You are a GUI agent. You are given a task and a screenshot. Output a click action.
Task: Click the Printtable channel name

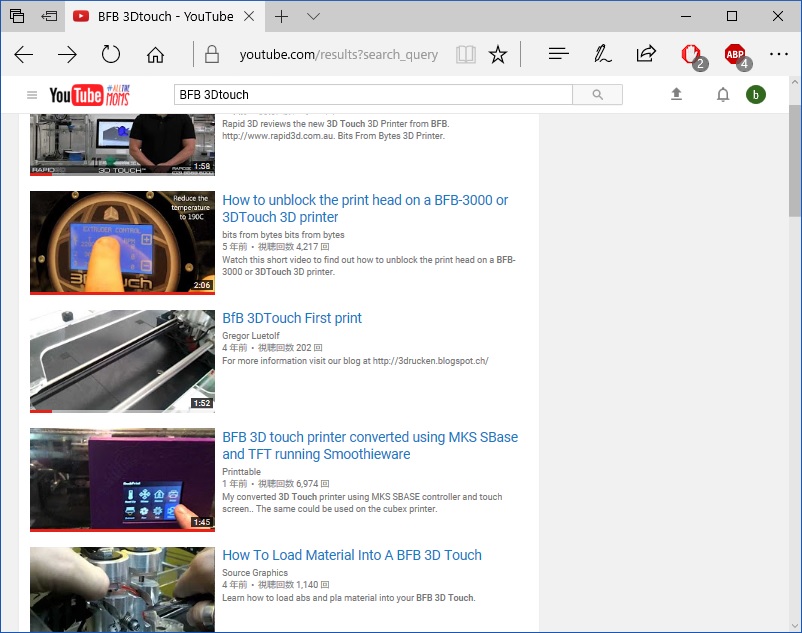coord(241,472)
